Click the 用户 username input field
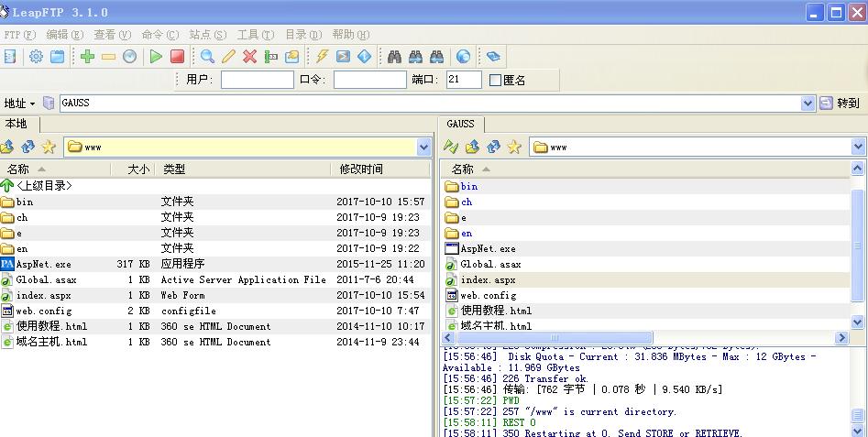This screenshot has width=868, height=437. (x=258, y=80)
